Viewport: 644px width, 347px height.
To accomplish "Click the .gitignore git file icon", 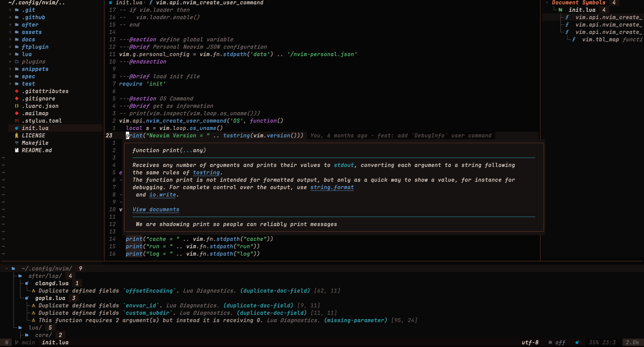I will (17, 99).
